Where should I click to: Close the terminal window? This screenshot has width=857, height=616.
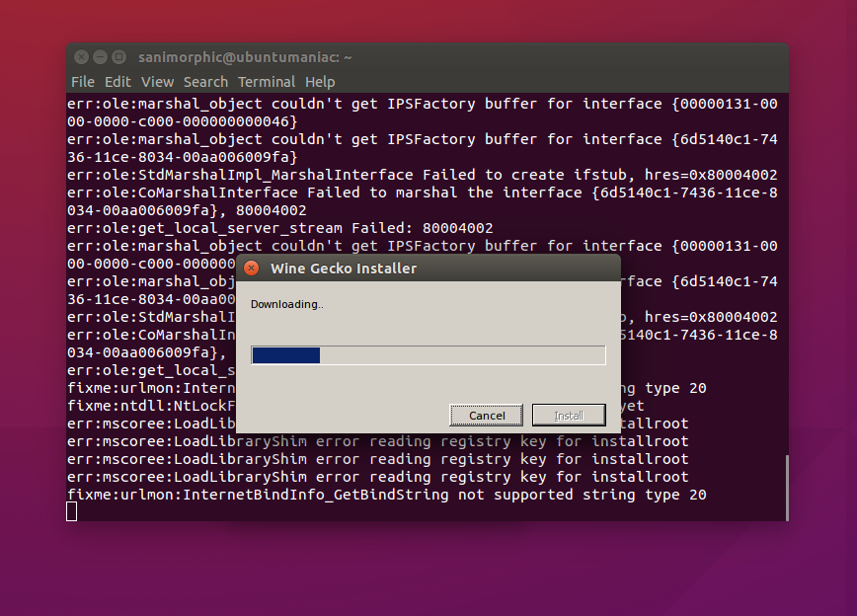pyautogui.click(x=81, y=57)
